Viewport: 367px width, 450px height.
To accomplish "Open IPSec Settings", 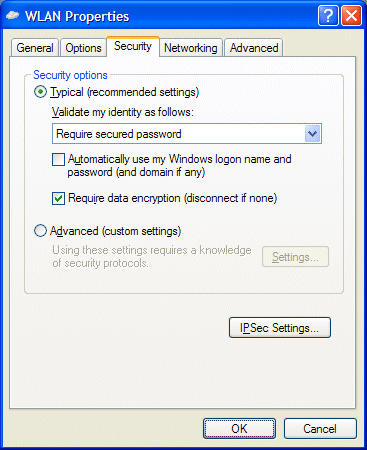I will (x=280, y=328).
